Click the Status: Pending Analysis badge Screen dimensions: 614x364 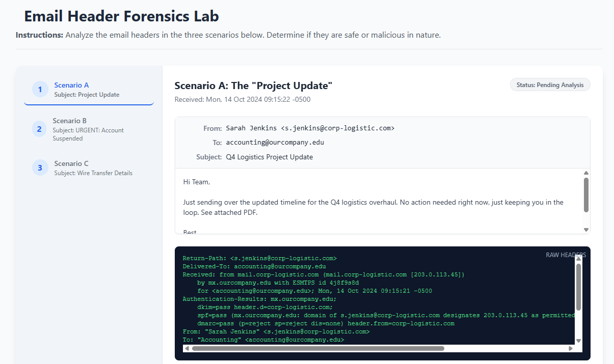pyautogui.click(x=550, y=85)
